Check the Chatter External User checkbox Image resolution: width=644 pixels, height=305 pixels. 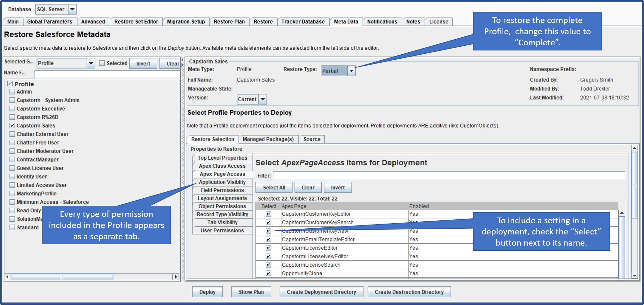pos(12,134)
